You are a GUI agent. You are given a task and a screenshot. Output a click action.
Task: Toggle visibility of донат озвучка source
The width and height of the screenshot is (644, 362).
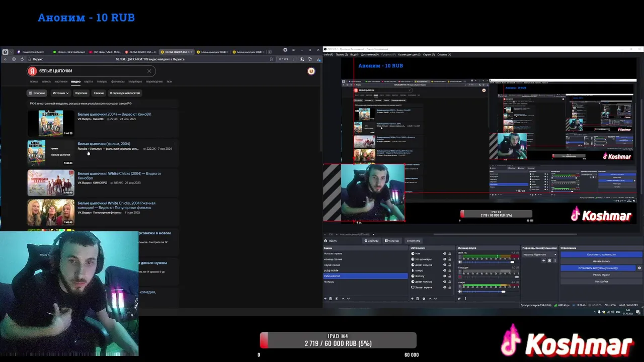pos(445,265)
